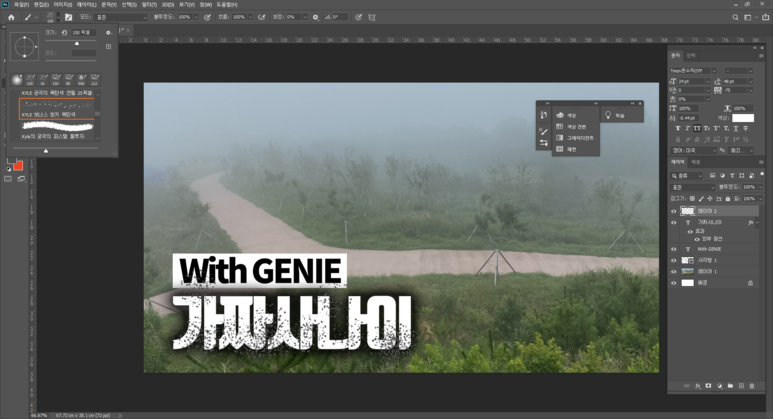
Task: Toggle Strikethrough text style button
Action: pyautogui.click(x=745, y=128)
